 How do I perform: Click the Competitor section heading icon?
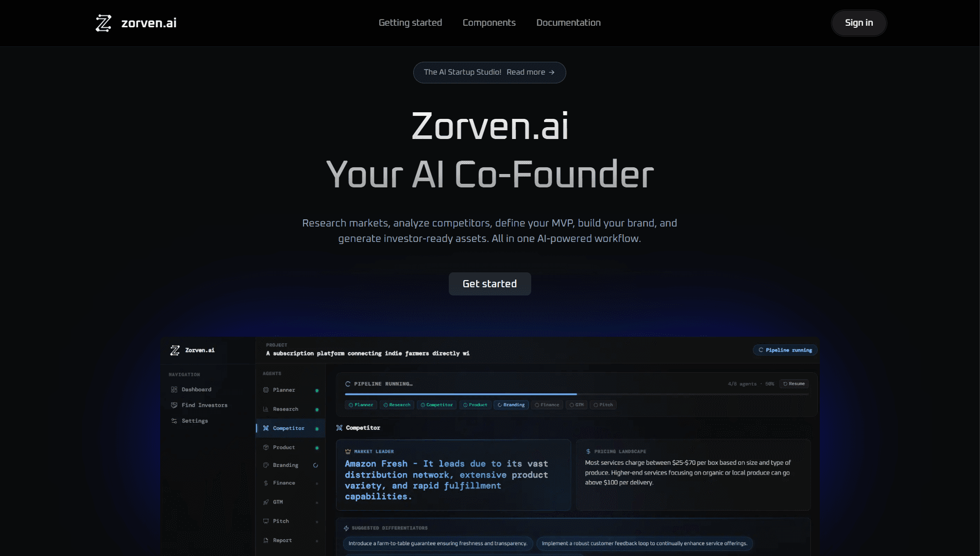[x=339, y=428]
